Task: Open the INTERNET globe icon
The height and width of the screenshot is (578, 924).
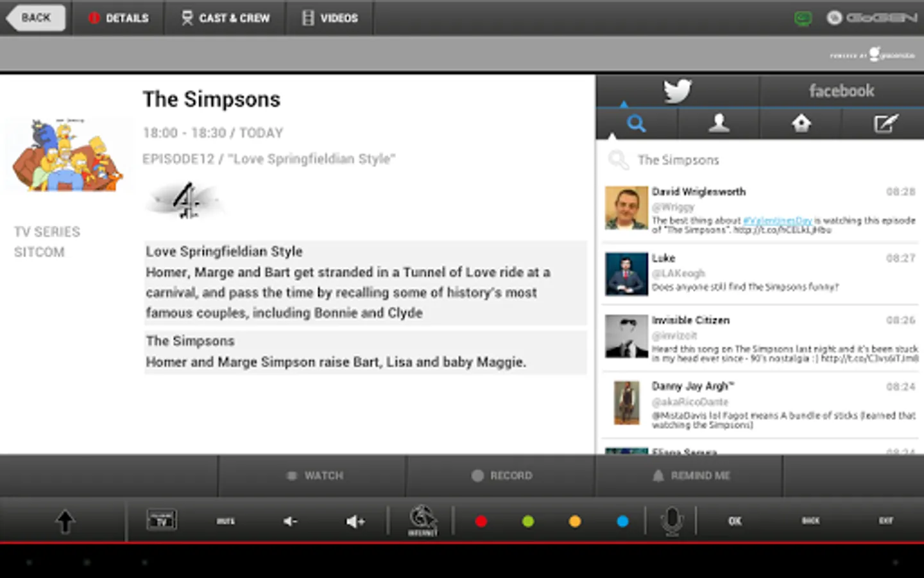Action: click(x=422, y=521)
